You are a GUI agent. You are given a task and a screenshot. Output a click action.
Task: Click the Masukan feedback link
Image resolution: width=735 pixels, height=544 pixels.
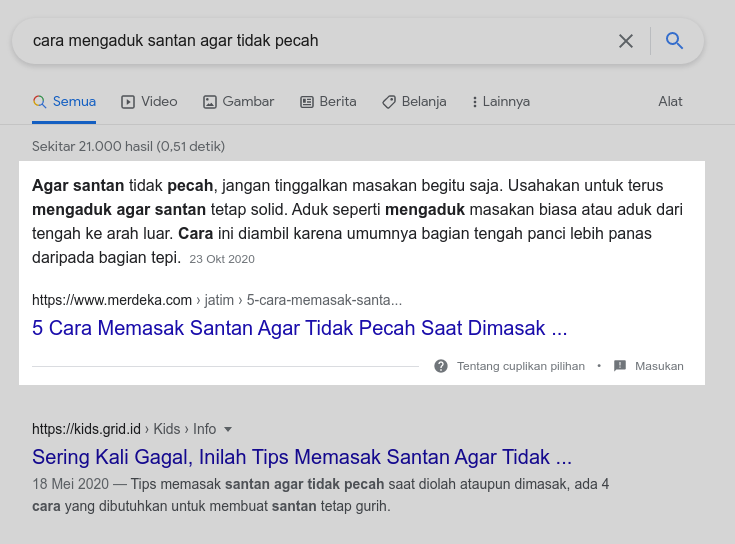click(659, 366)
